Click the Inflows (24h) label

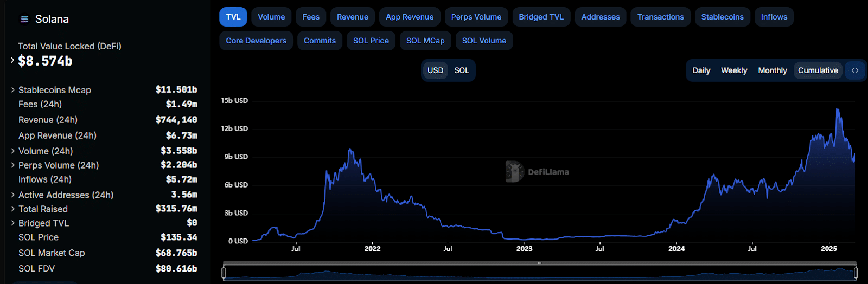[45, 179]
